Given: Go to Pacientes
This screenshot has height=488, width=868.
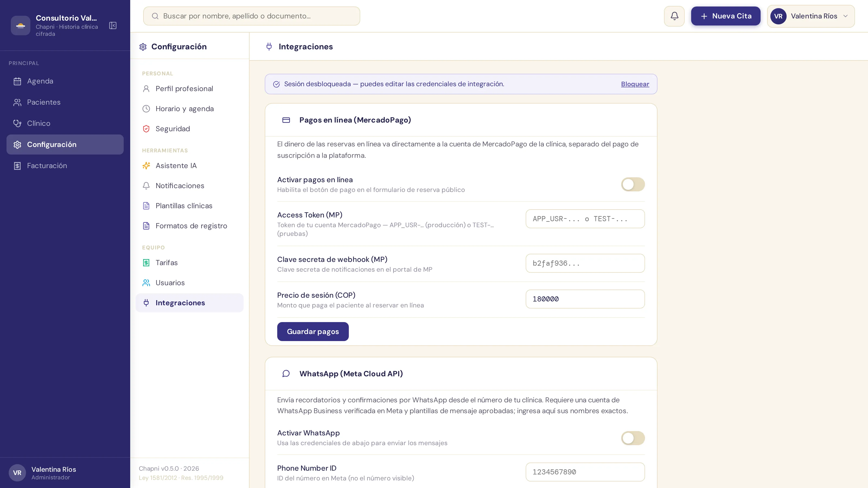Looking at the screenshot, I should point(65,102).
